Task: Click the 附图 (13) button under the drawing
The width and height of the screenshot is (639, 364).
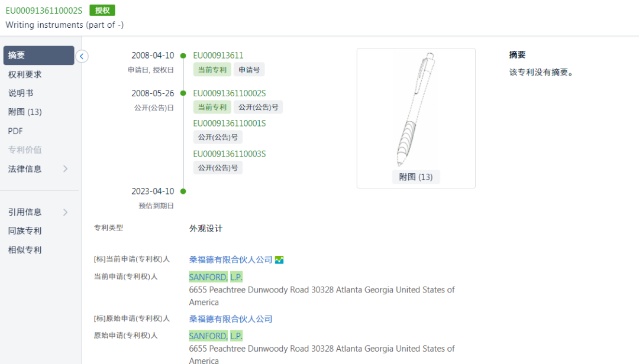Action: click(x=416, y=177)
